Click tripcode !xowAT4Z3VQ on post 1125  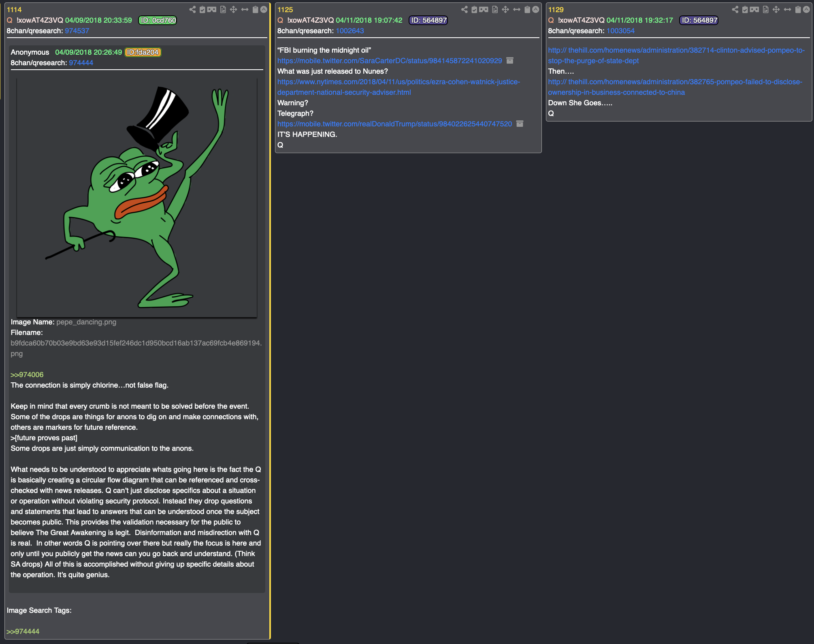[311, 20]
